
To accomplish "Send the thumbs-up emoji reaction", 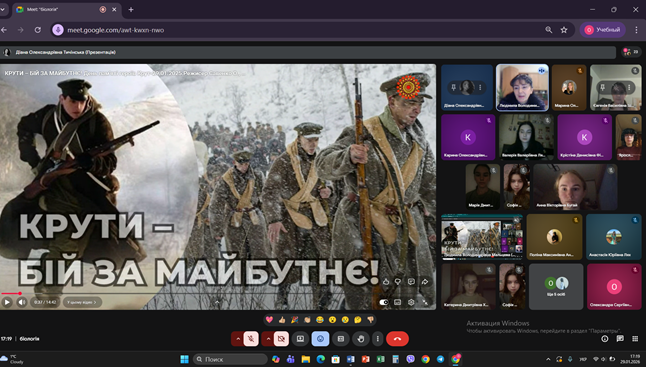I will point(282,320).
